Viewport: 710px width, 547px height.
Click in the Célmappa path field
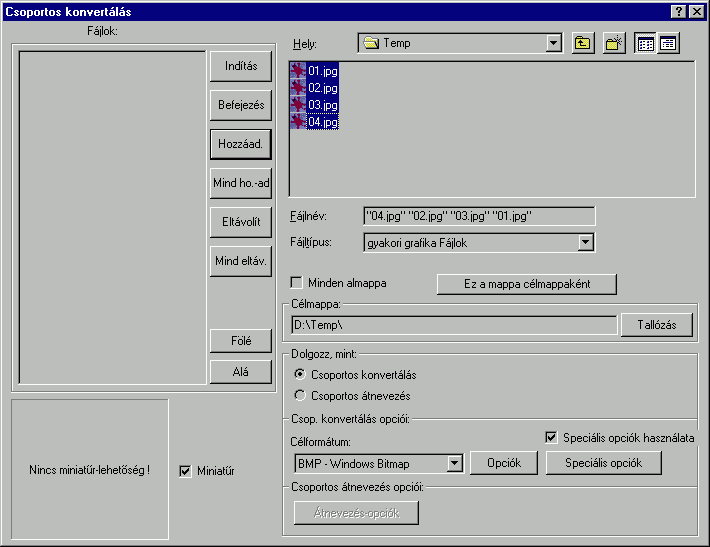(x=455, y=325)
